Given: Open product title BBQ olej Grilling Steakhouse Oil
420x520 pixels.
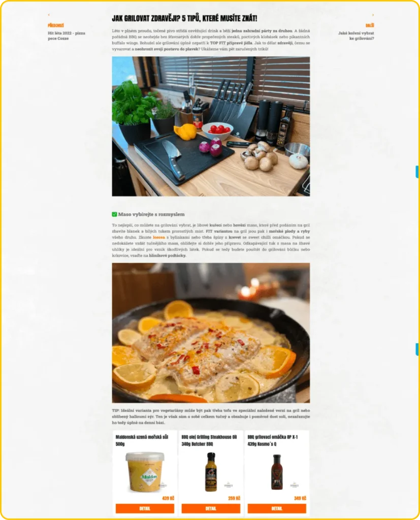Looking at the screenshot, I should click(209, 440).
